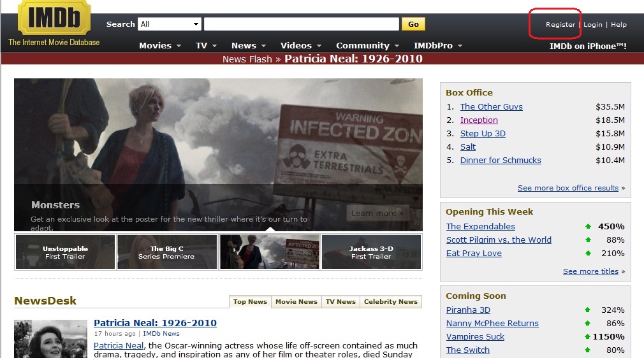Switch to the Top News tab

pos(250,301)
